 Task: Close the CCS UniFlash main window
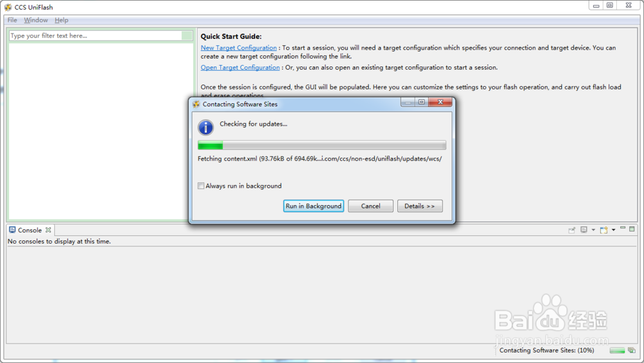click(x=629, y=5)
